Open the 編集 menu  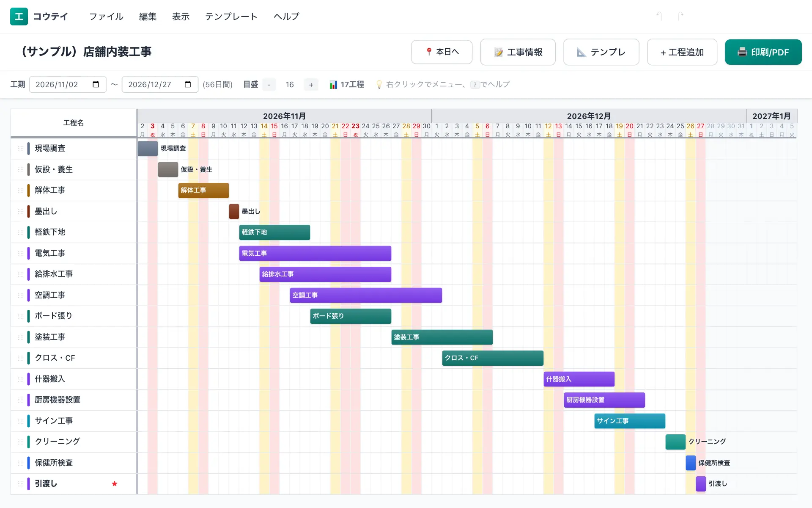coord(148,17)
